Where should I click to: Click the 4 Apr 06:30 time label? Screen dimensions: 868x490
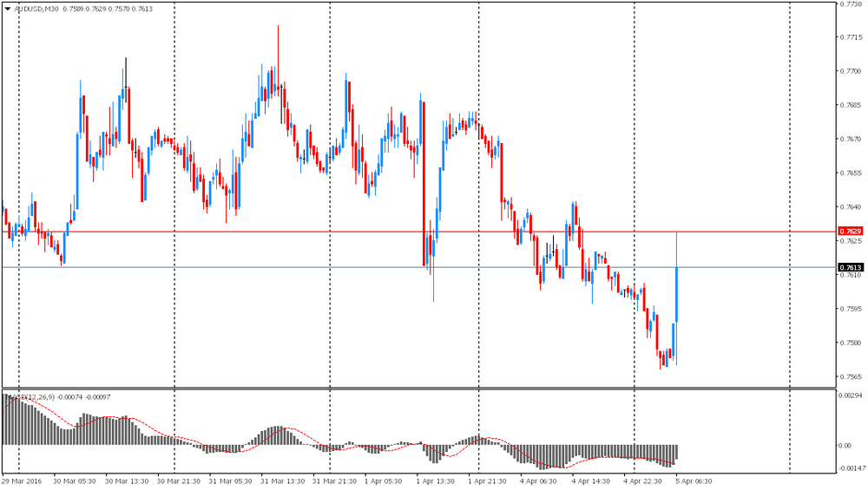tap(539, 481)
